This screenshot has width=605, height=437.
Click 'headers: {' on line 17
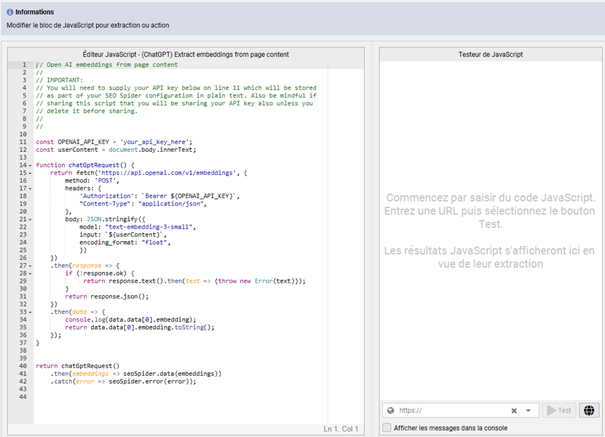tap(83, 188)
